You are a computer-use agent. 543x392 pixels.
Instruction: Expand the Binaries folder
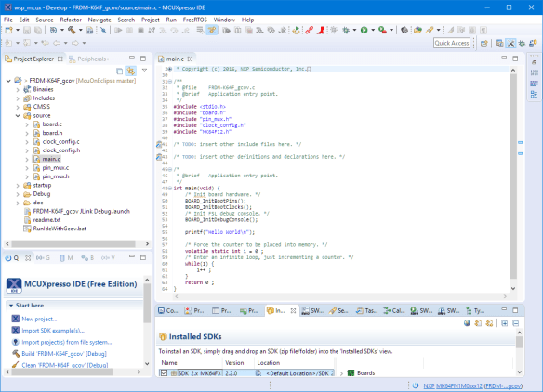(18, 89)
